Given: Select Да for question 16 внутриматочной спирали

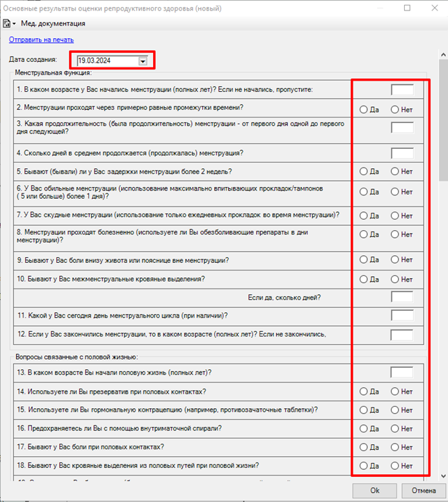Looking at the screenshot, I should point(369,429).
